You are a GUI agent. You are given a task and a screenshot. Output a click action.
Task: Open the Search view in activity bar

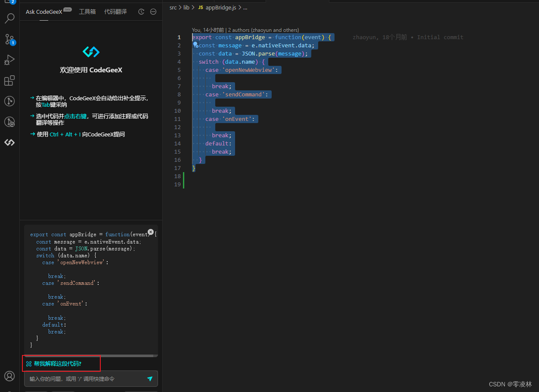point(9,19)
